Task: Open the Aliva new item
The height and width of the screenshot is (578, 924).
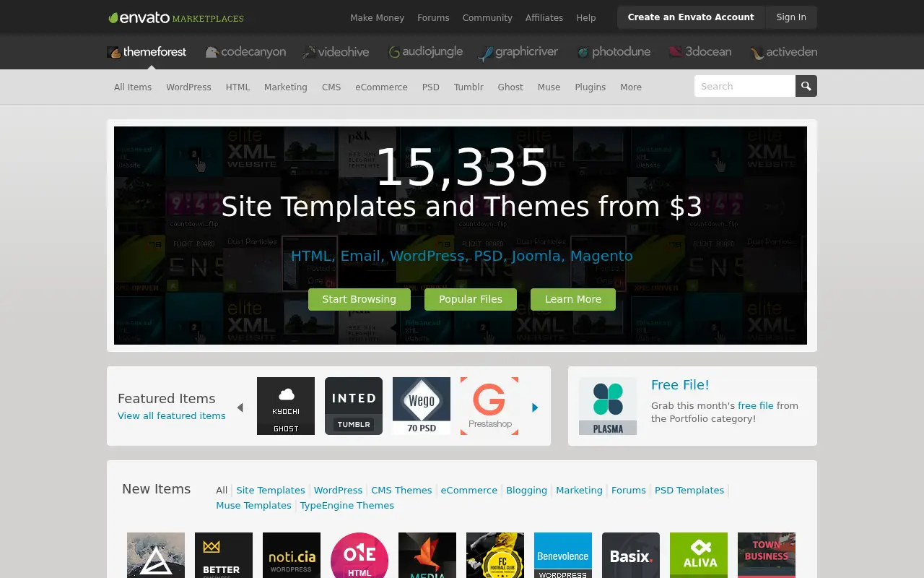Action: 699,555
